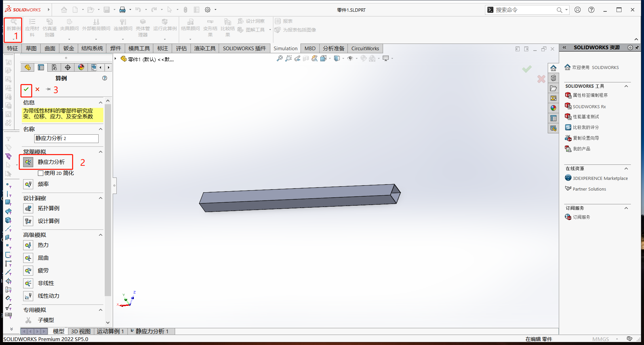This screenshot has height=345, width=644.
Task: Collapse the SOLIDWORKS Tools (工具) group
Action: (626, 86)
